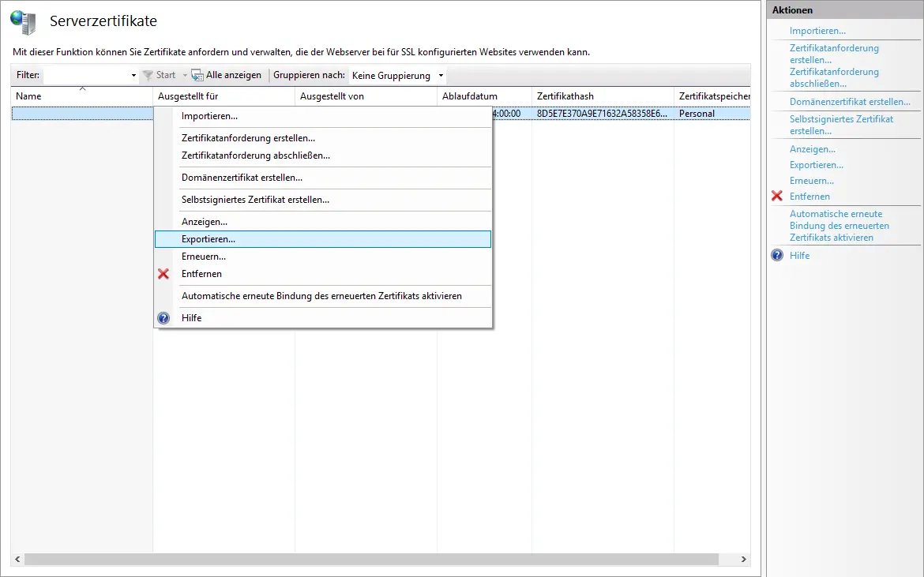This screenshot has height=577, width=924.
Task: Click the certificate hash 8D5E7E370A9E71632A58358E6... cell
Action: point(602,114)
